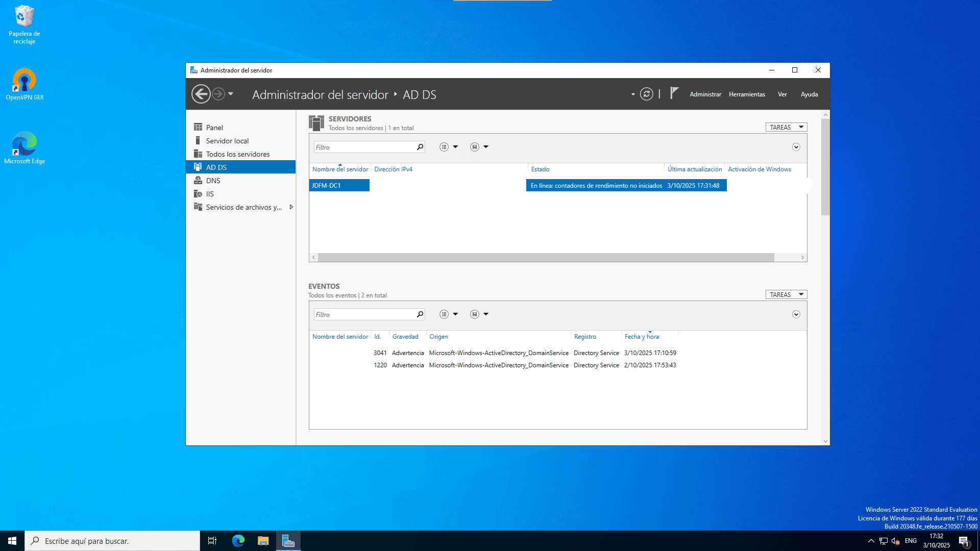Collapse the SERVIDORES panel chevron
The width and height of the screenshot is (980, 551).
pos(796,147)
